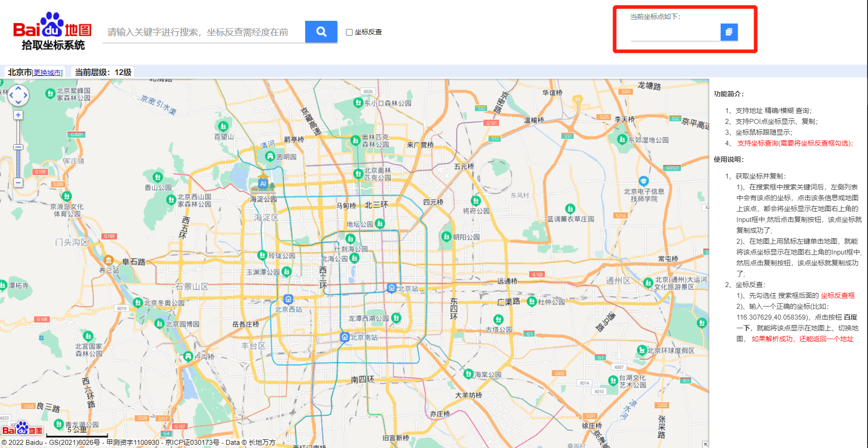Click the 北京南站 railway station icon

[x=344, y=337]
